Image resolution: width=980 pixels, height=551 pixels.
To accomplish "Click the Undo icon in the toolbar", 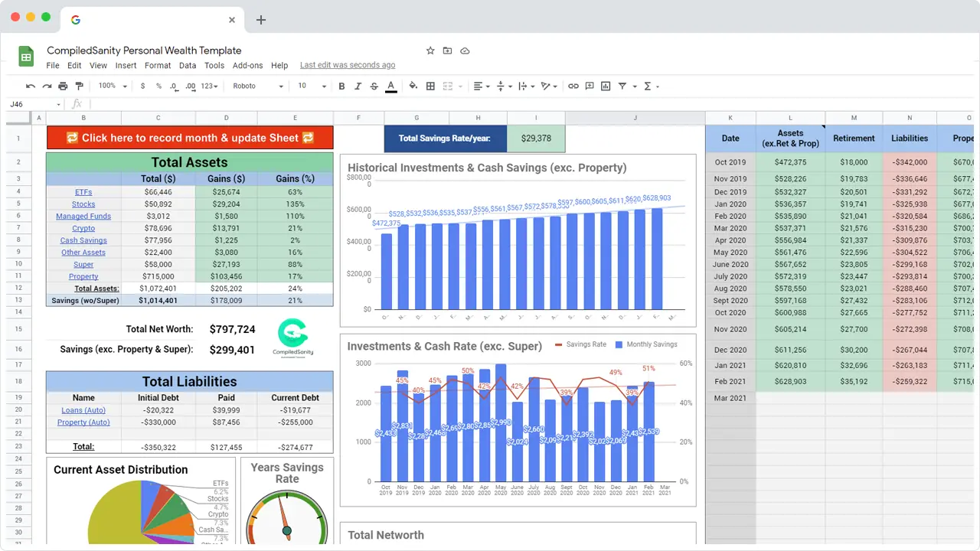I will [x=31, y=86].
